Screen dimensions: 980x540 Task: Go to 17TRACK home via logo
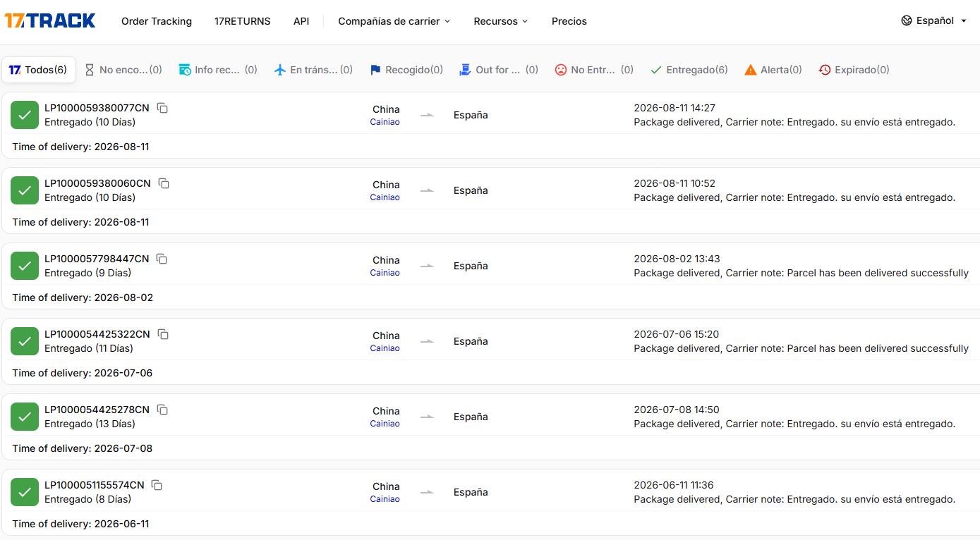[50, 21]
